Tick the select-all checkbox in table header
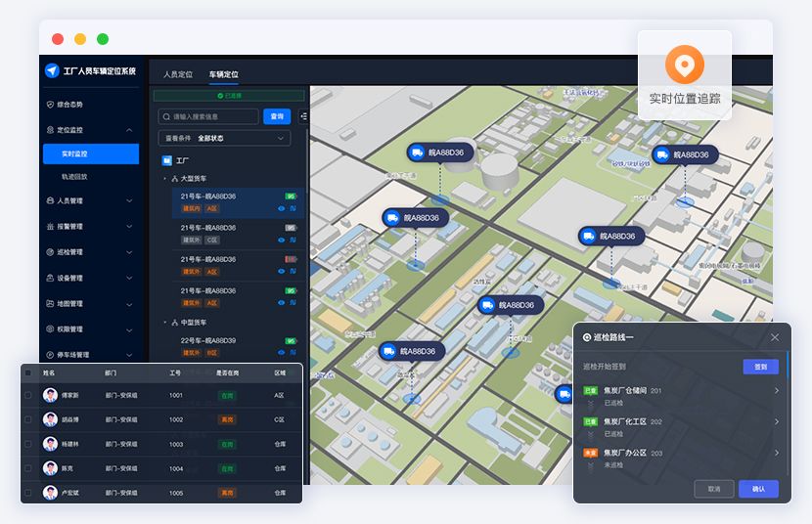The image size is (812, 524). click(28, 372)
